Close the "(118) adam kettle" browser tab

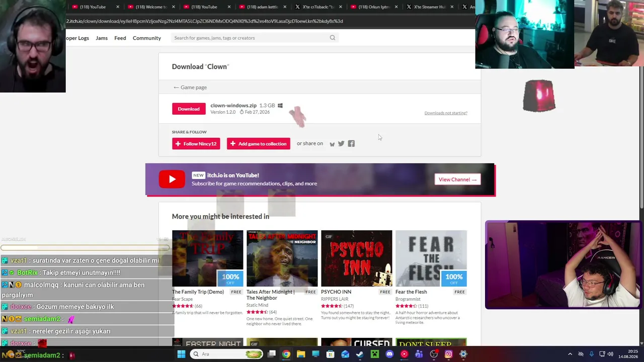click(285, 7)
